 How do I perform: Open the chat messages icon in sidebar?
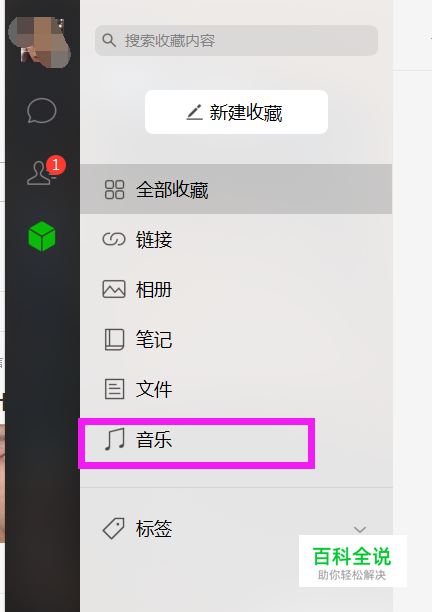(42, 110)
